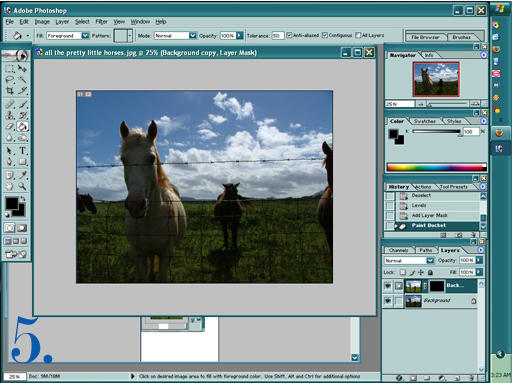Toggle the Anti-aliased checkbox
Screen dimensions: 512x383
tap(289, 35)
